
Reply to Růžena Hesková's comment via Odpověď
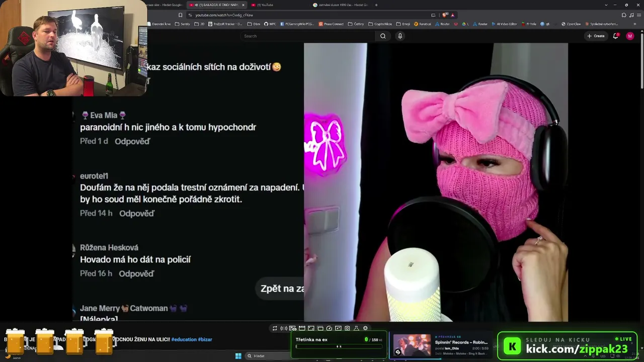click(136, 274)
